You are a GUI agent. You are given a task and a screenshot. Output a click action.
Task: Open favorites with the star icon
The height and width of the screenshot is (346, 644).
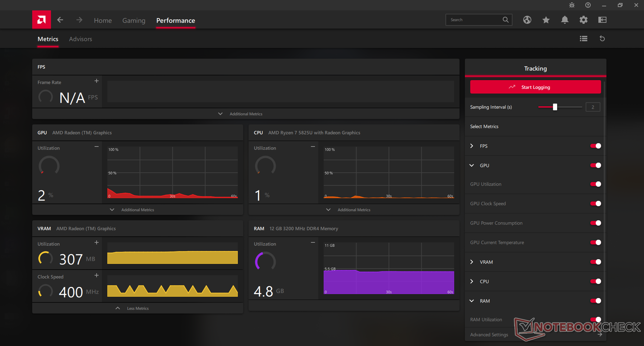[x=546, y=20]
